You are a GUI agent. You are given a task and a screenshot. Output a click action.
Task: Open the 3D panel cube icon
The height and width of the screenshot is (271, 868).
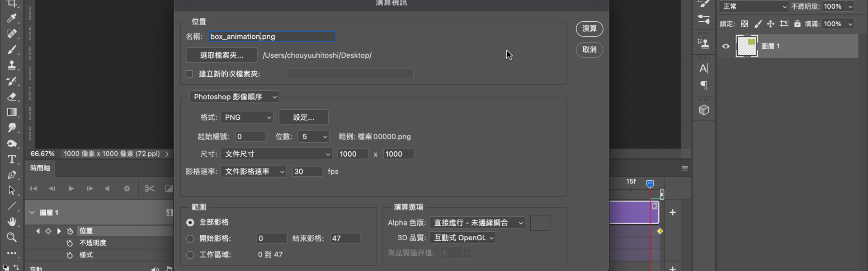click(704, 110)
